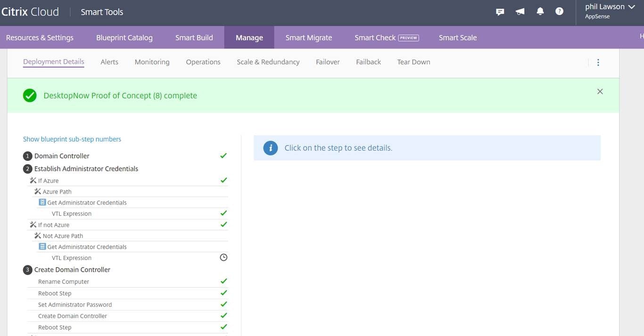Open the Failover sub-tab
Image resolution: width=644 pixels, height=336 pixels.
328,62
